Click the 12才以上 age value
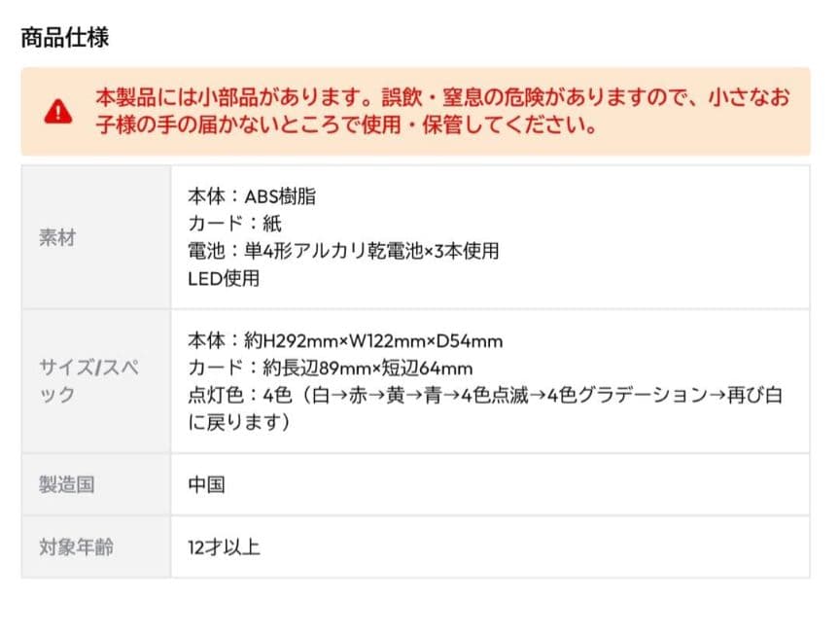840x633 pixels. 224,547
